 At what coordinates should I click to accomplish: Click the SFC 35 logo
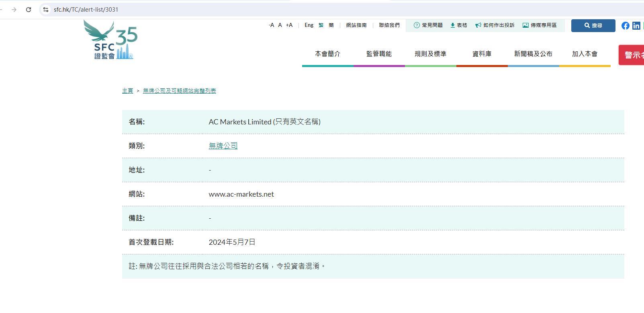click(x=110, y=40)
